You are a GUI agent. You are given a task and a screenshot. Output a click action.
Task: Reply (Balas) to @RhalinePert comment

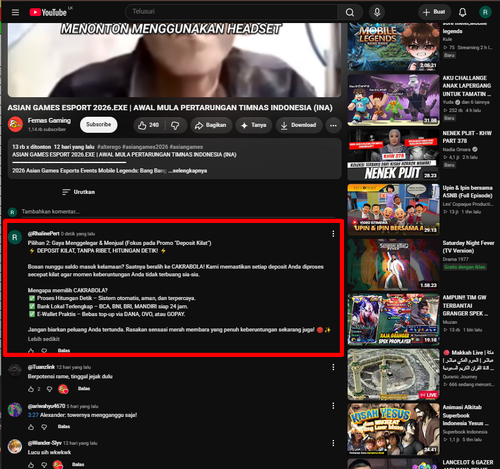(64, 351)
